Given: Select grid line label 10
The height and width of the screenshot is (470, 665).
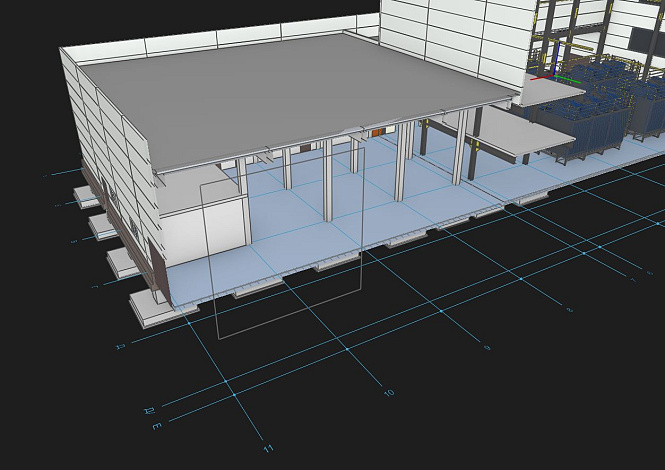Looking at the screenshot, I should coord(389,393).
